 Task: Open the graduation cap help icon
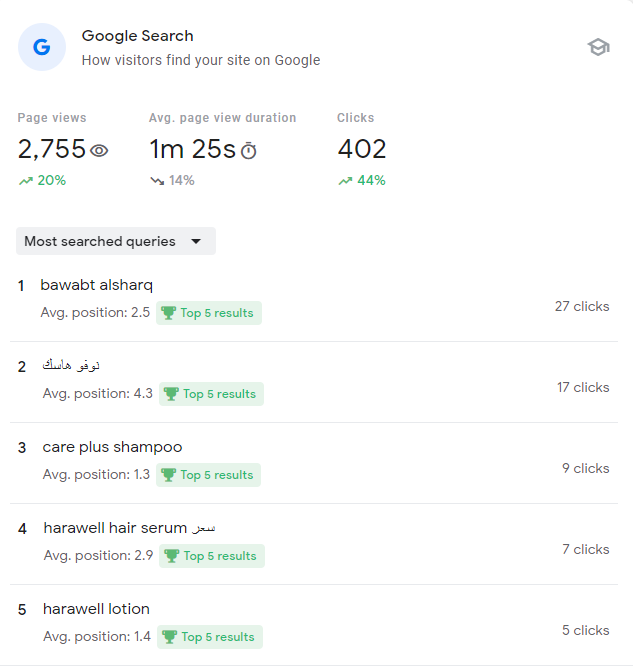pyautogui.click(x=598, y=47)
